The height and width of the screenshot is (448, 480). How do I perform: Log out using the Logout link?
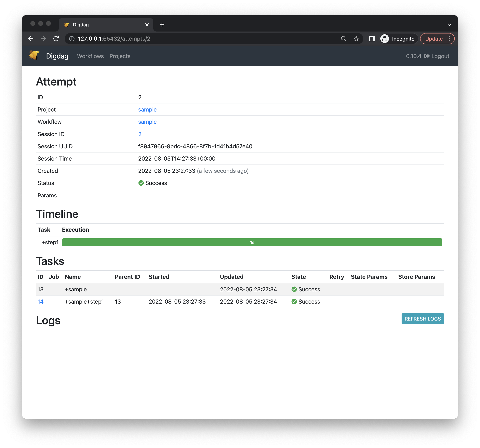pos(437,56)
